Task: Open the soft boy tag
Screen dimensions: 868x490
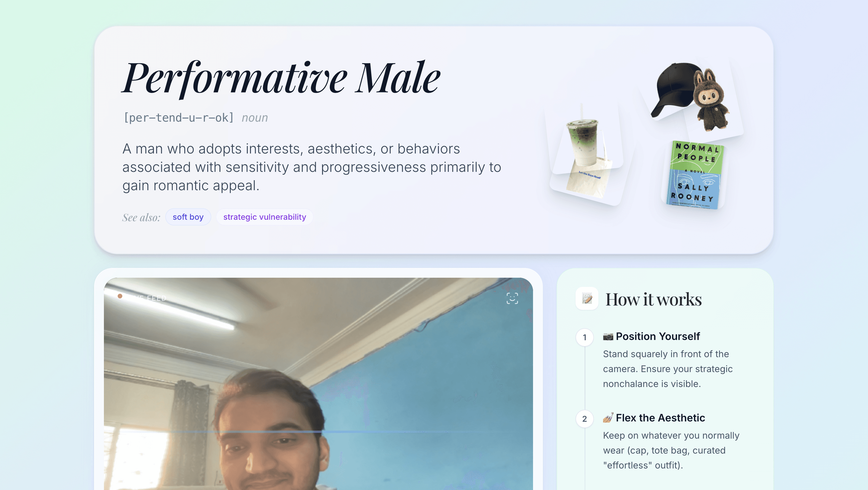Action: point(188,217)
